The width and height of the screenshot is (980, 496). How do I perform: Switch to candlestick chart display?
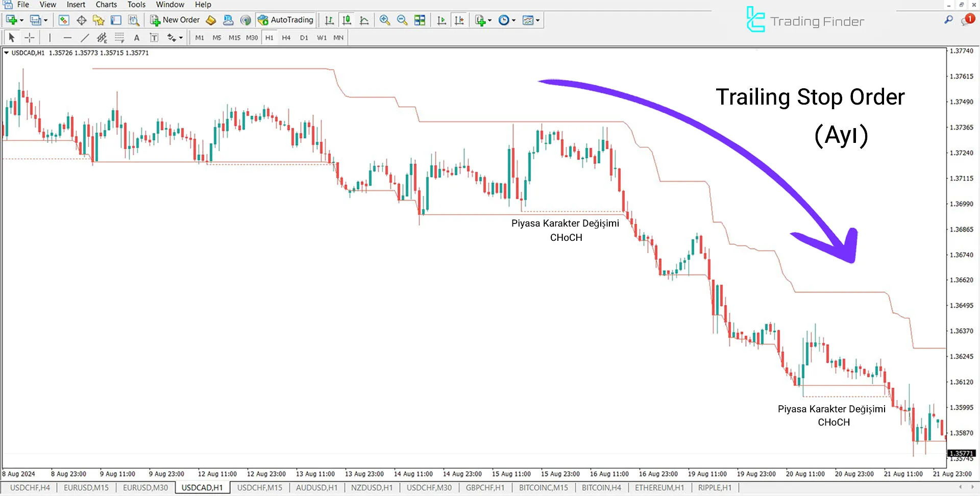[347, 20]
